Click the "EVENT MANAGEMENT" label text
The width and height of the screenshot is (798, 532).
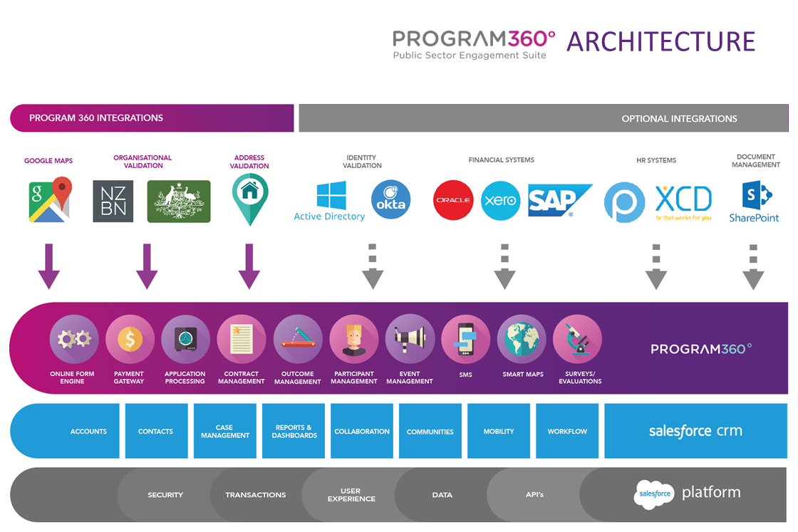tap(410, 377)
